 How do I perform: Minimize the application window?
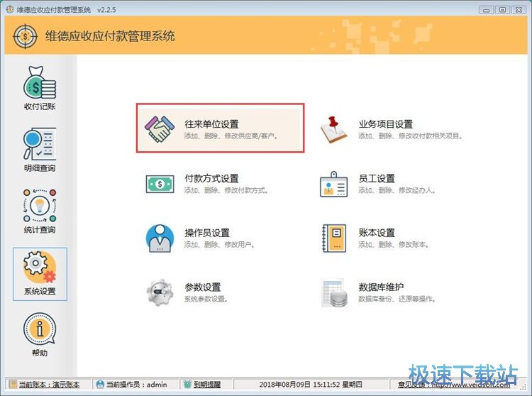pos(486,10)
